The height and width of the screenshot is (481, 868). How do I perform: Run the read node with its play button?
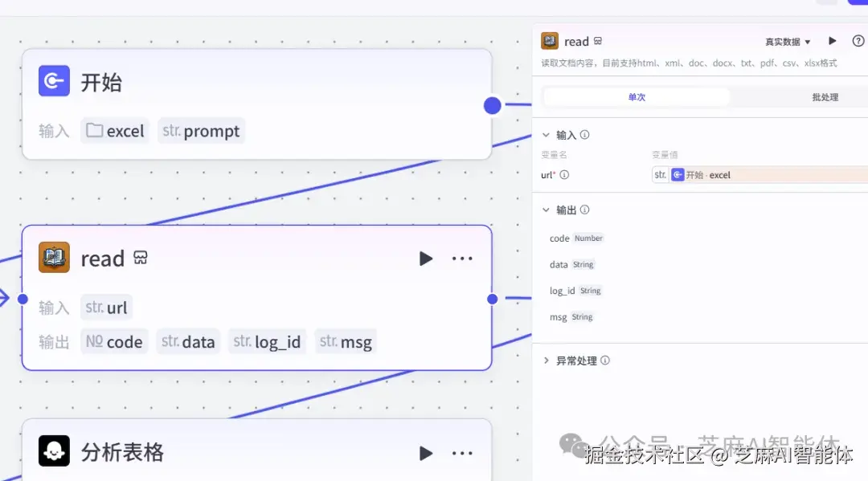pos(425,258)
